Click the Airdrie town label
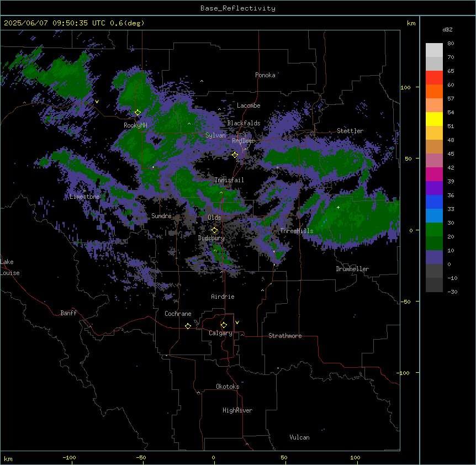Viewport: 476px width, 465px height. pos(223,297)
